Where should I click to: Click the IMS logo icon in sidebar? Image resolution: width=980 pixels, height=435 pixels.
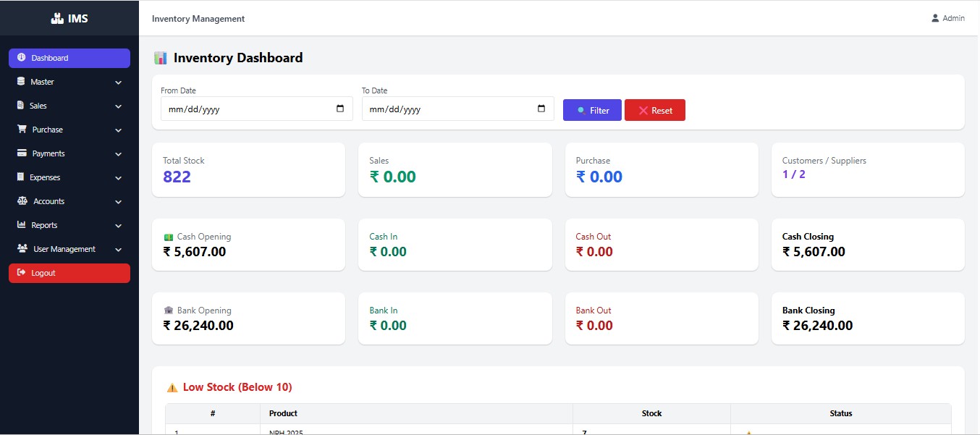pyautogui.click(x=57, y=18)
